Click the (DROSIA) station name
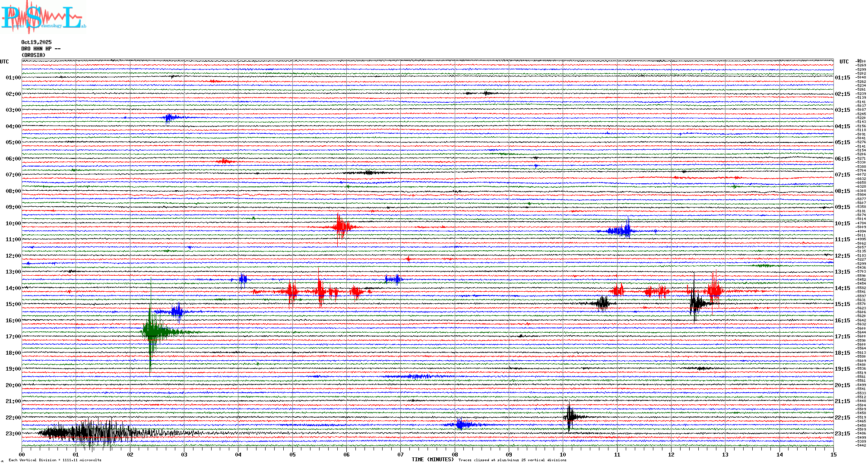This screenshot has width=868, height=466. (33, 55)
